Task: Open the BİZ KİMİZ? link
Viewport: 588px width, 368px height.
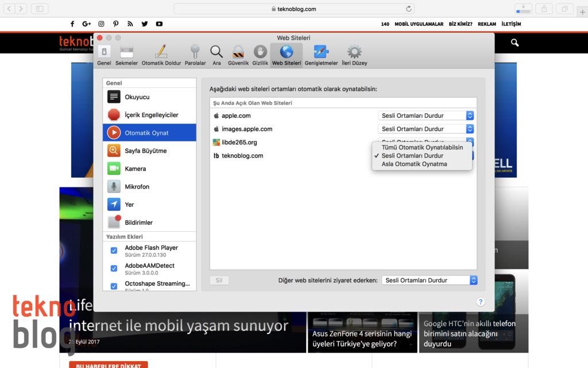Action: pyautogui.click(x=461, y=24)
